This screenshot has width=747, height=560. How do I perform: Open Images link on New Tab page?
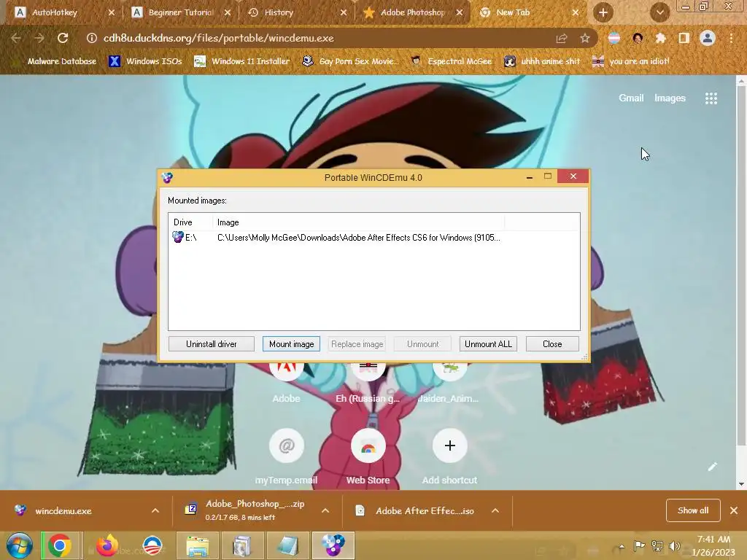(x=670, y=98)
